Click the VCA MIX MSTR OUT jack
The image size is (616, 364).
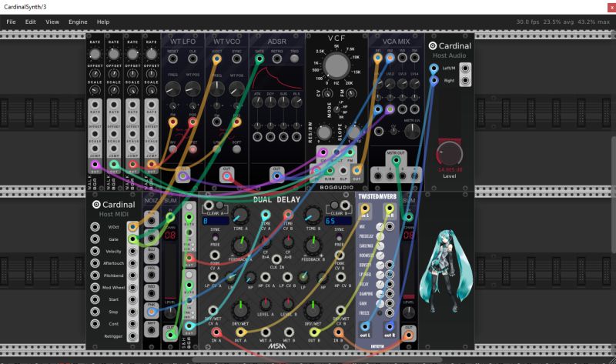pos(396,160)
